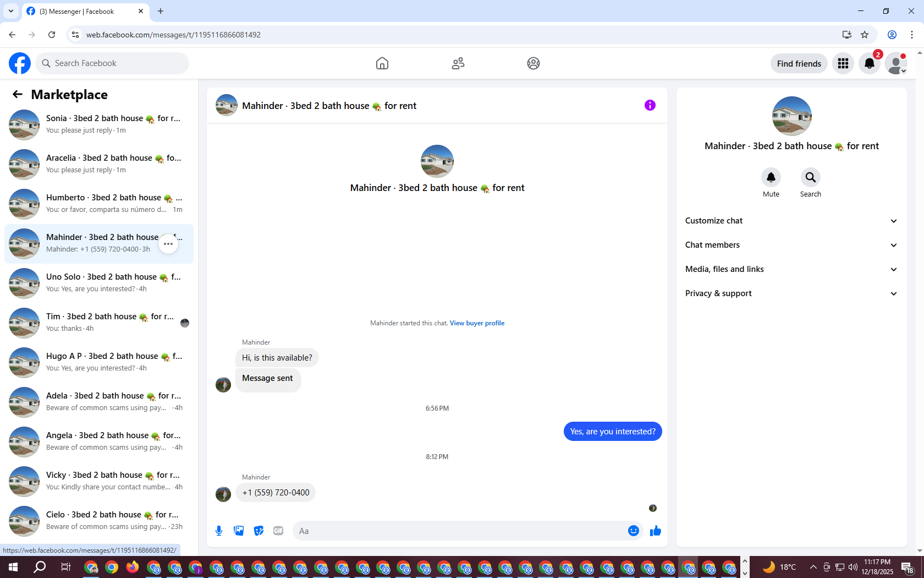
Task: Search in conversation
Action: point(811,177)
